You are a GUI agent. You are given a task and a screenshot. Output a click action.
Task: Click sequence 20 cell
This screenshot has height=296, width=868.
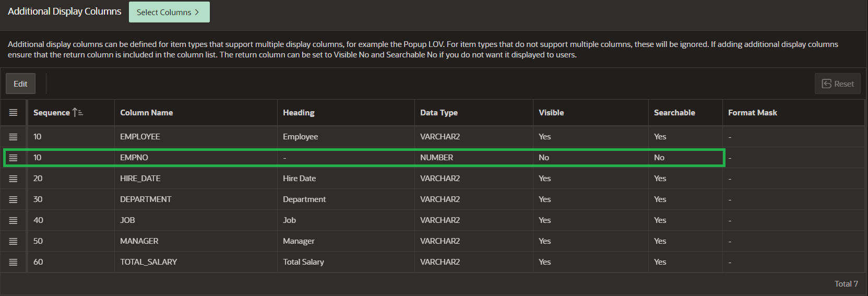pyautogui.click(x=71, y=179)
